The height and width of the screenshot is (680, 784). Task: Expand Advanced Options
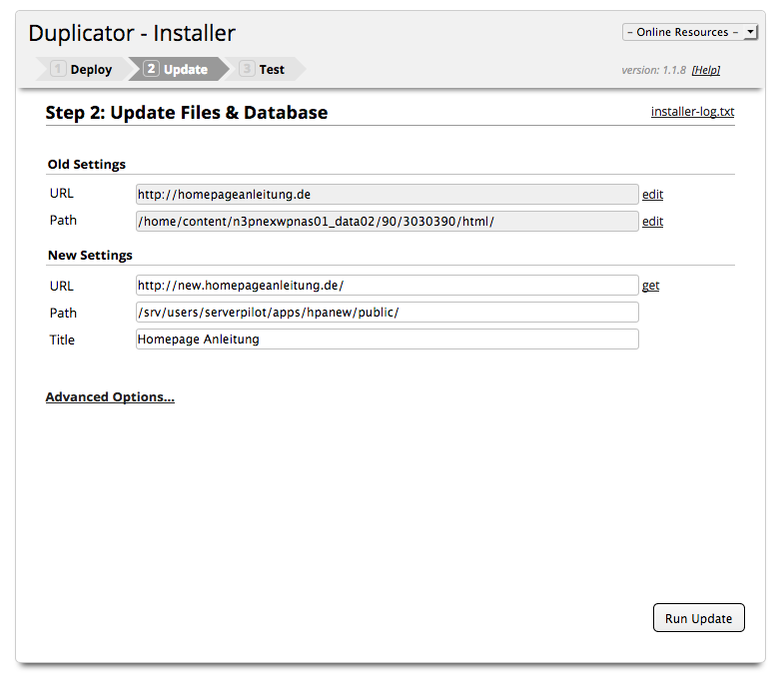(110, 397)
